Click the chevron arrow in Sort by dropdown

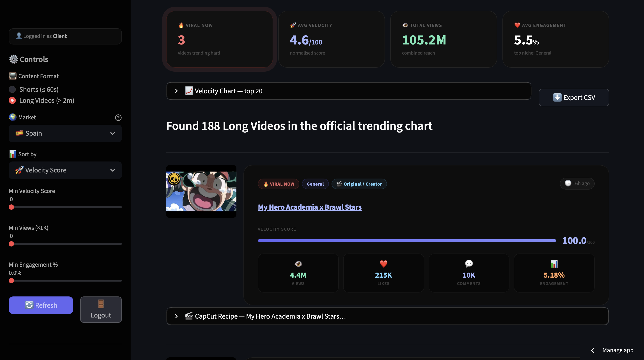point(112,170)
